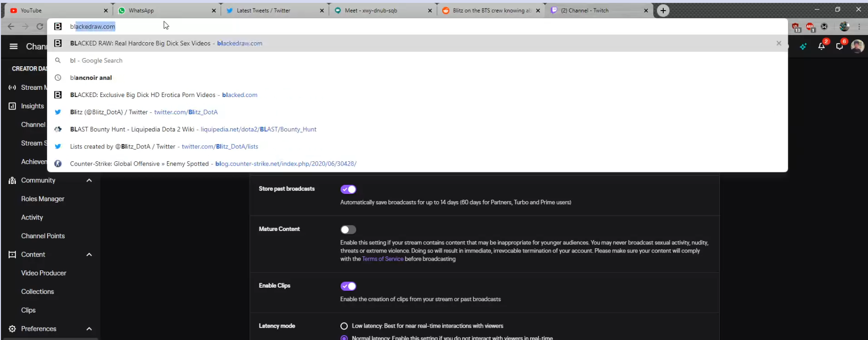Select the Channel - Twitch tab

[x=598, y=11]
